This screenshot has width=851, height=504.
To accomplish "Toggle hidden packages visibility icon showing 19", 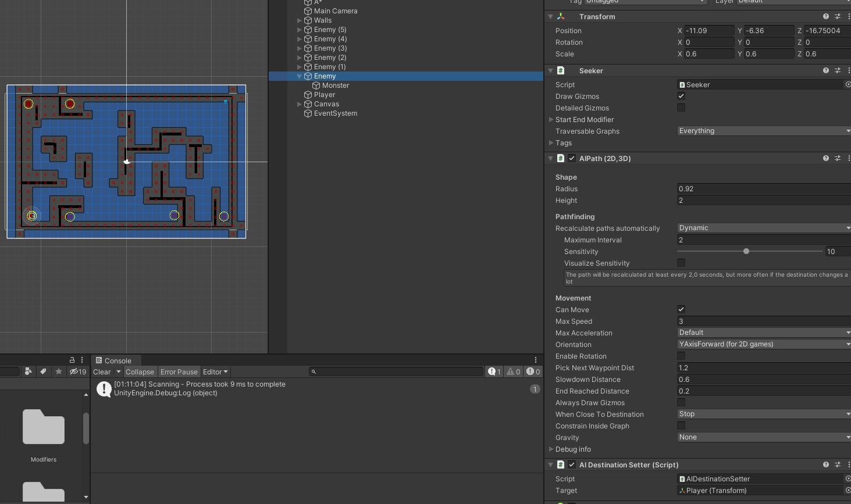I will [x=77, y=372].
